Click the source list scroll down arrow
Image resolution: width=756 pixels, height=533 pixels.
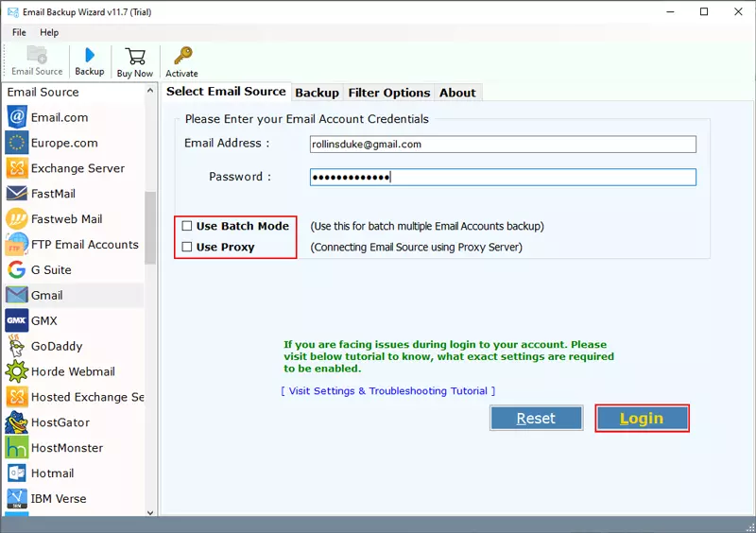[x=150, y=512]
